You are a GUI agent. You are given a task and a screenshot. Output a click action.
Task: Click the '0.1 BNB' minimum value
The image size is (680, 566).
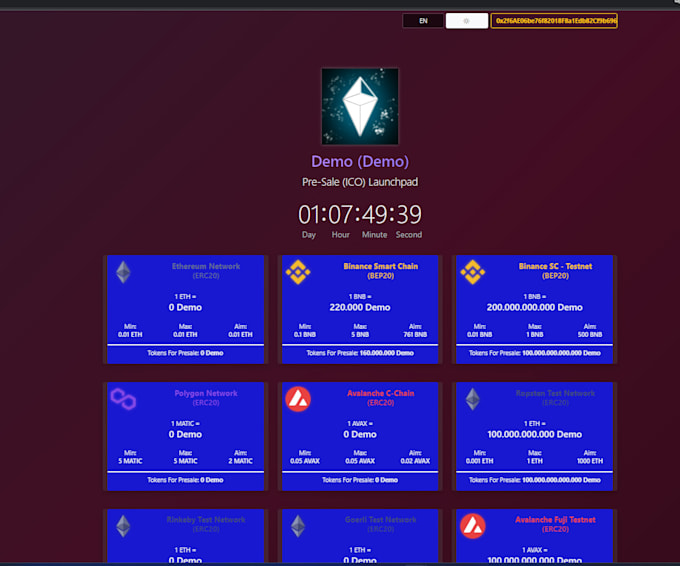[305, 334]
